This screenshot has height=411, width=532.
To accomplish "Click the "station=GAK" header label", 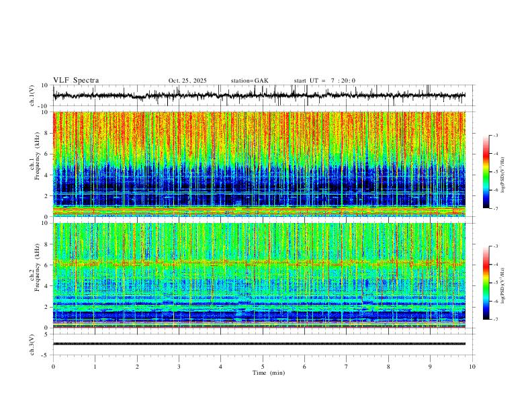I will (x=250, y=81).
